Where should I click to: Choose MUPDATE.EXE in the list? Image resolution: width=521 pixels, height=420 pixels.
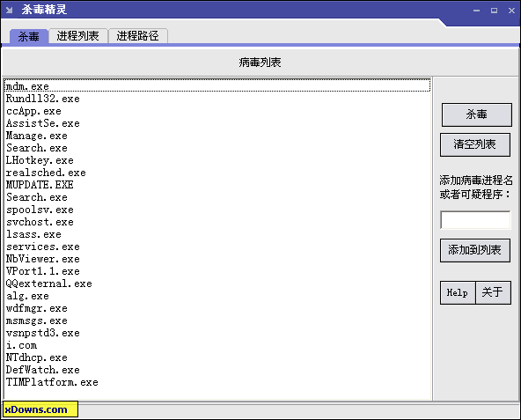coord(217,185)
